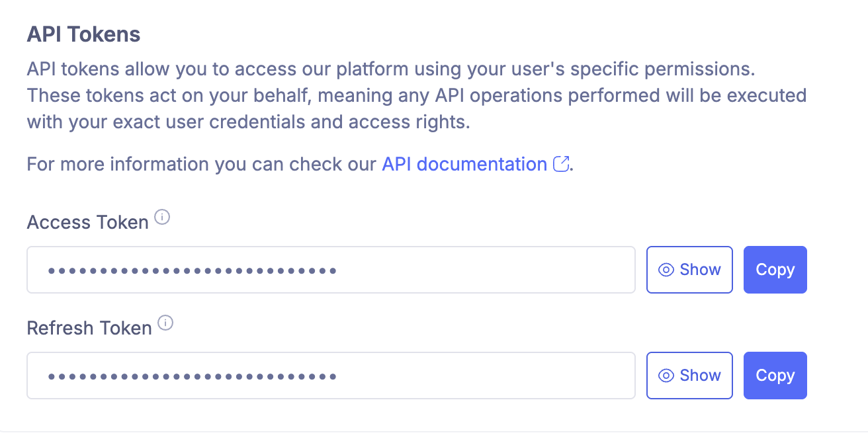
Task: Click the eye icon in Access Token Show button
Action: (668, 269)
